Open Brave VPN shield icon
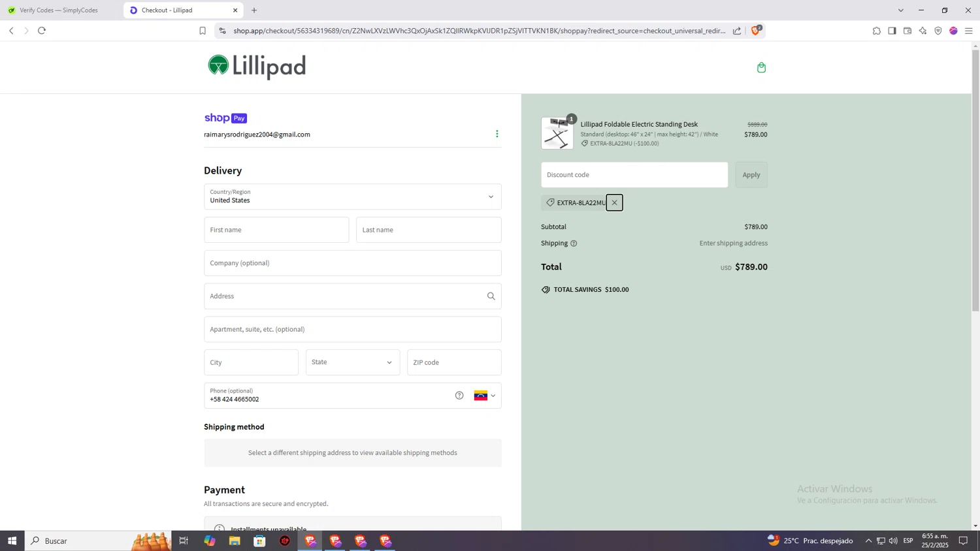The image size is (980, 551). click(x=938, y=31)
